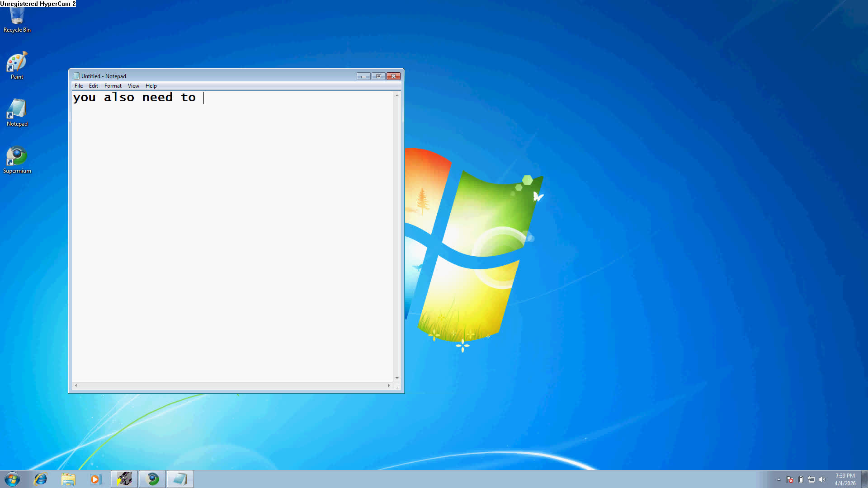Open Windows Explorer from the taskbar
The height and width of the screenshot is (488, 868).
(x=68, y=479)
